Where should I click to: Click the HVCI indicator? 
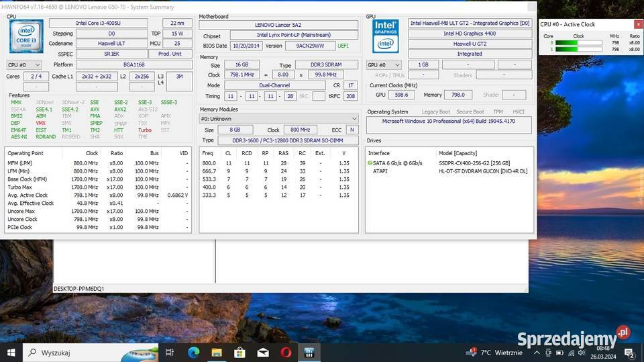[519, 111]
